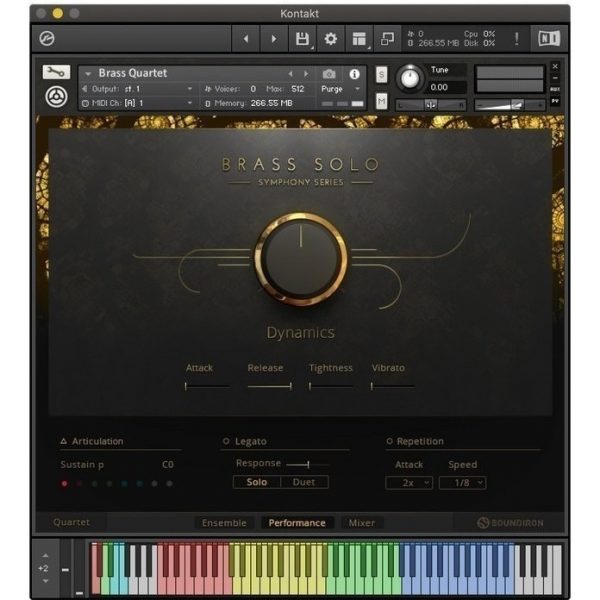Minimize the instrument with the minus button
The width and height of the screenshot is (600, 600).
pyautogui.click(x=555, y=78)
